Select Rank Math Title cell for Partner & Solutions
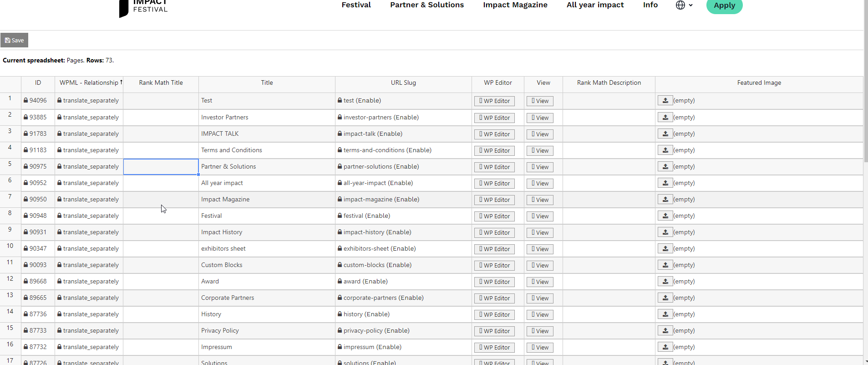 coord(161,167)
